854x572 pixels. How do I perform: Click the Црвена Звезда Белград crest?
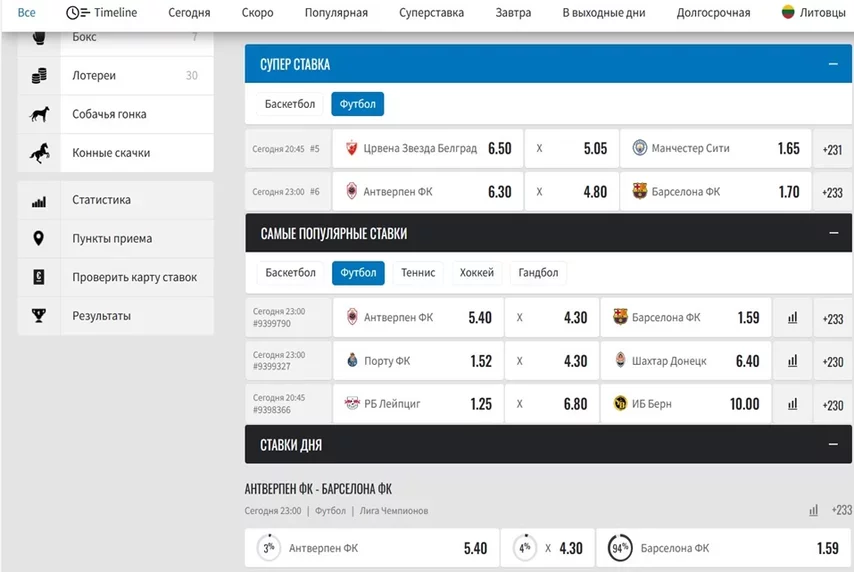pos(352,148)
